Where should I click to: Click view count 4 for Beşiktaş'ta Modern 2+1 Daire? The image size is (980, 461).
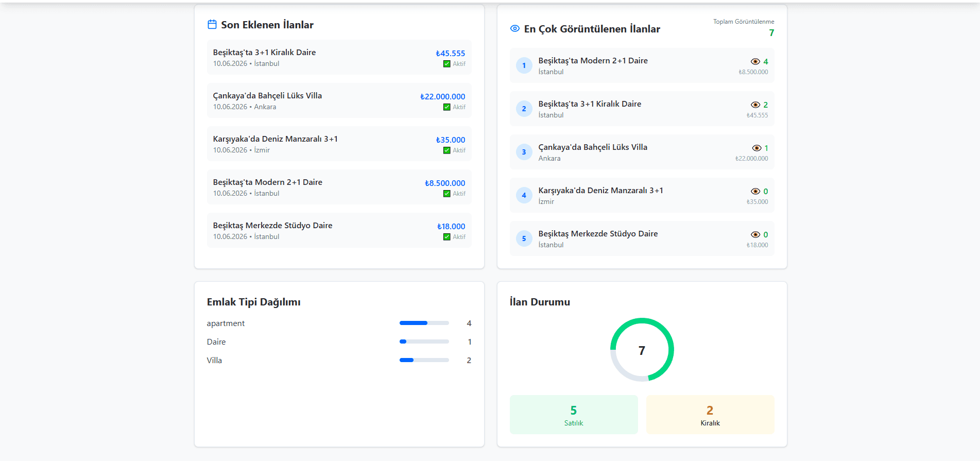[765, 61]
